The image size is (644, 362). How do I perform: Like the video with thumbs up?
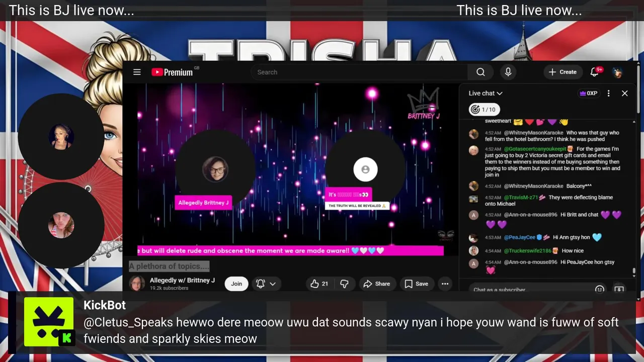point(319,284)
